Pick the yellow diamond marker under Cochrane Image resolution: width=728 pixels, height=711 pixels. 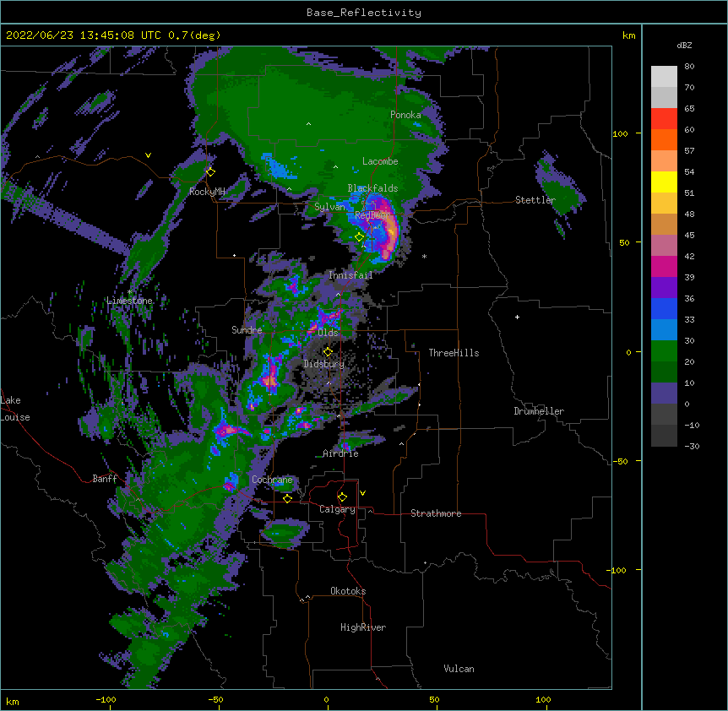(x=287, y=498)
